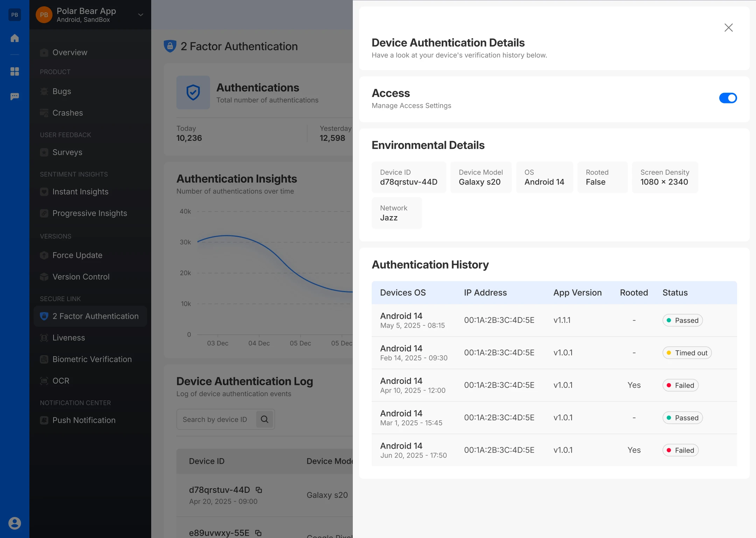Open the Crashes page
756x538 pixels.
click(68, 113)
